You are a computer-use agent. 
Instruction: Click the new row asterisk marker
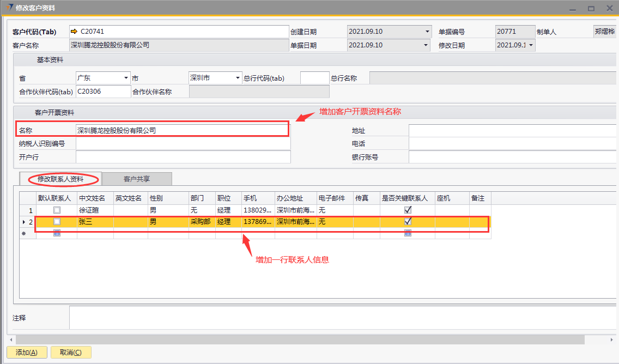[x=23, y=234]
